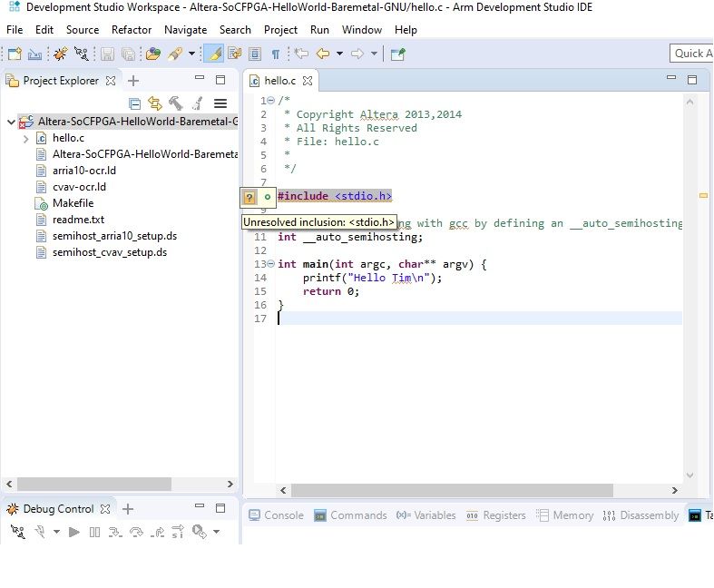
Task: Click the editor horizontal scrollbar thumb
Action: (452, 490)
